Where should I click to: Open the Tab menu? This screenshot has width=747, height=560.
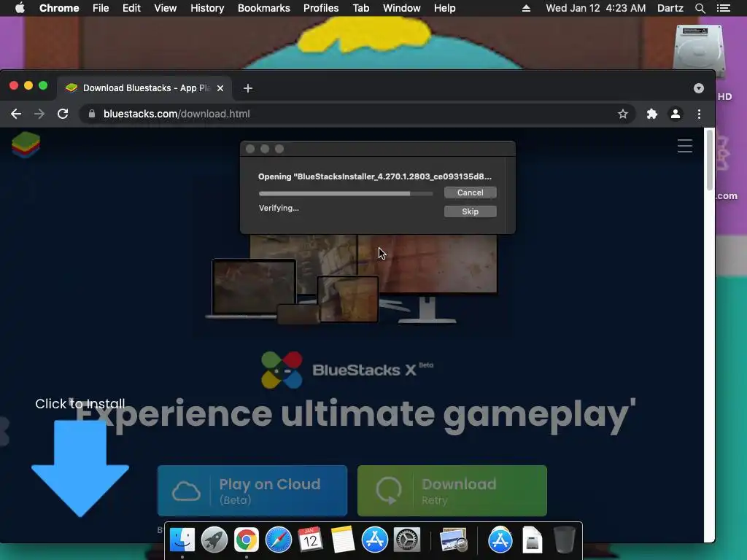click(x=360, y=8)
